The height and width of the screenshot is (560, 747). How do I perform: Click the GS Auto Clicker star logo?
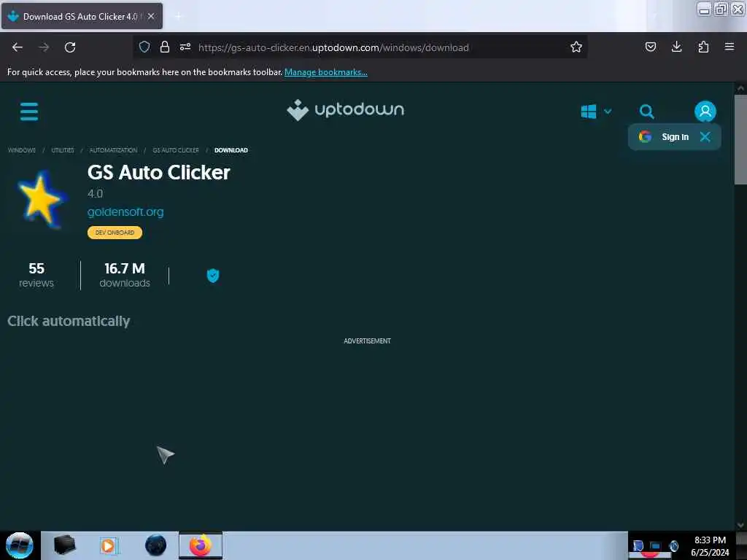(x=42, y=200)
